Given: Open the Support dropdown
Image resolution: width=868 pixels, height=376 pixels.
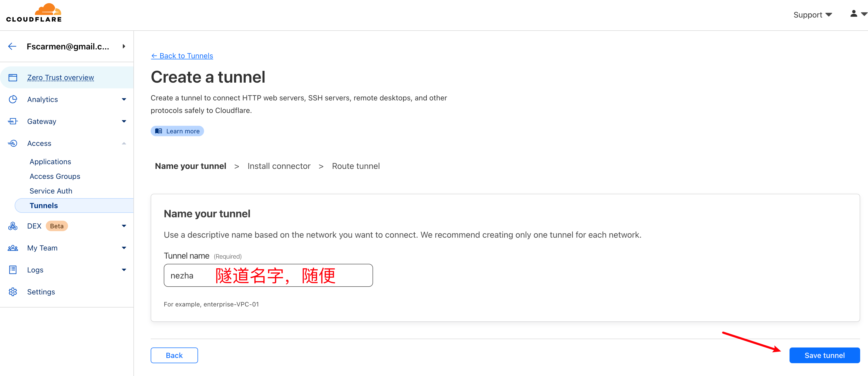Looking at the screenshot, I should coord(812,15).
